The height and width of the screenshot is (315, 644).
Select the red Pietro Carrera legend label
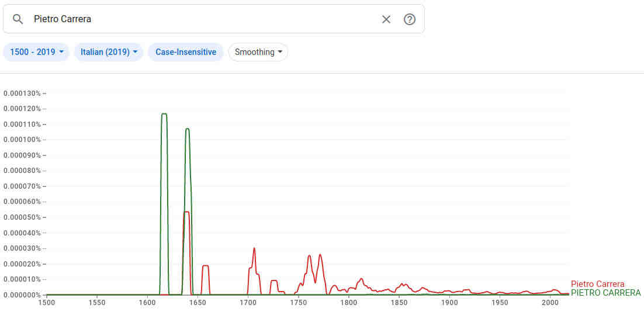[597, 284]
